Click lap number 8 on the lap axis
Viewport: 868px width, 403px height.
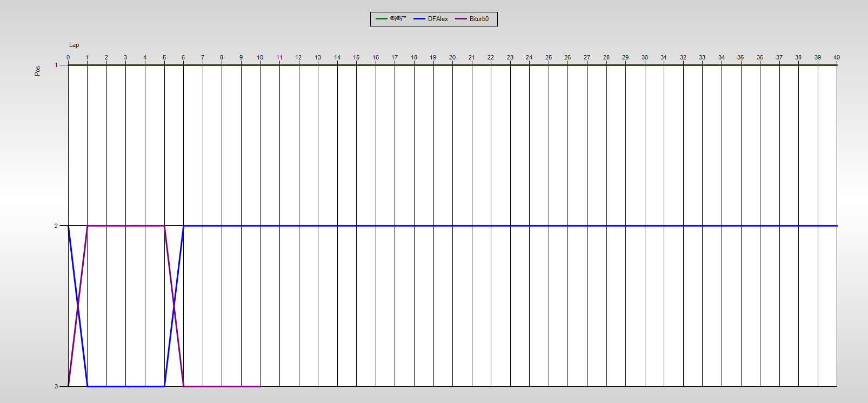pyautogui.click(x=222, y=57)
